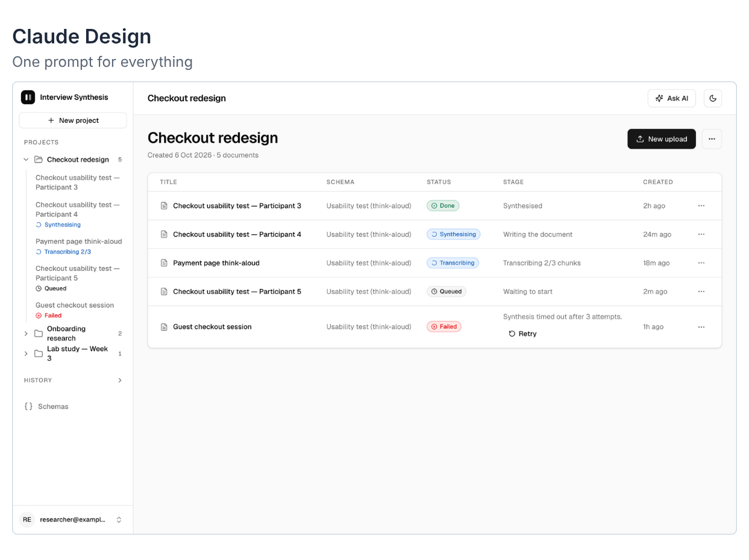Open table row Guest checkout session
This screenshot has width=749, height=560.
point(434,327)
